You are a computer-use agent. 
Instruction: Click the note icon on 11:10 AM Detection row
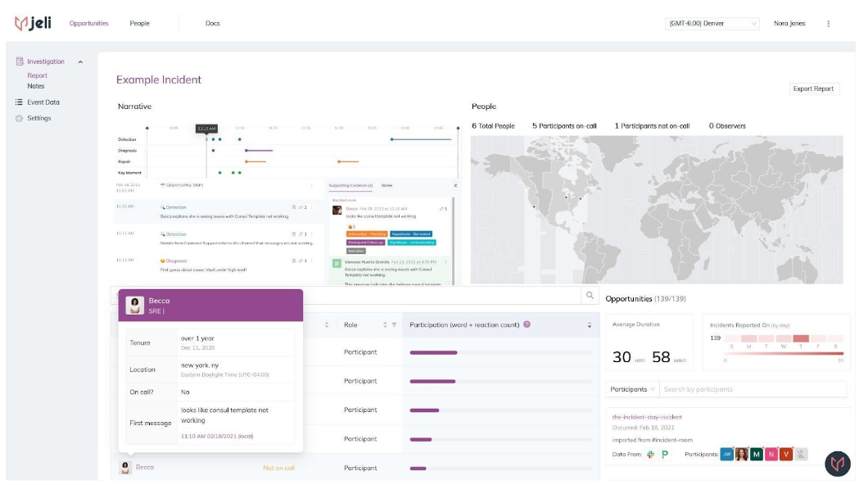(293, 207)
